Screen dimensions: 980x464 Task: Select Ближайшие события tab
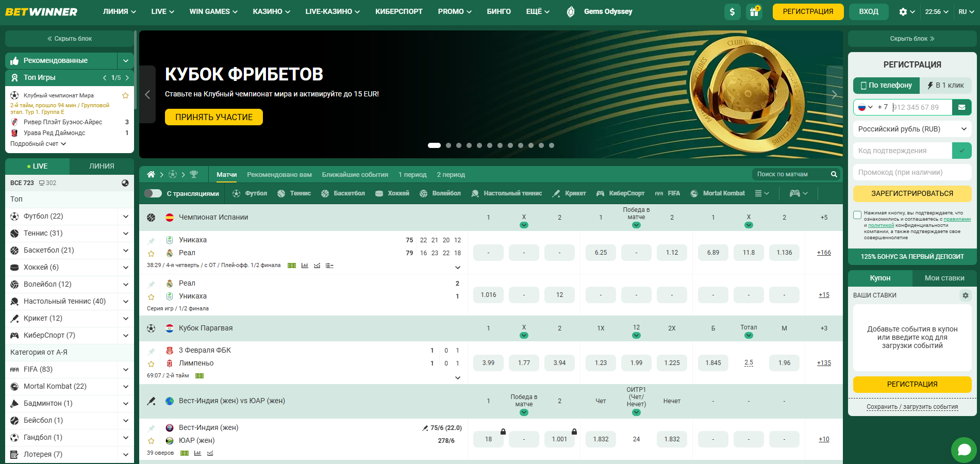point(355,174)
